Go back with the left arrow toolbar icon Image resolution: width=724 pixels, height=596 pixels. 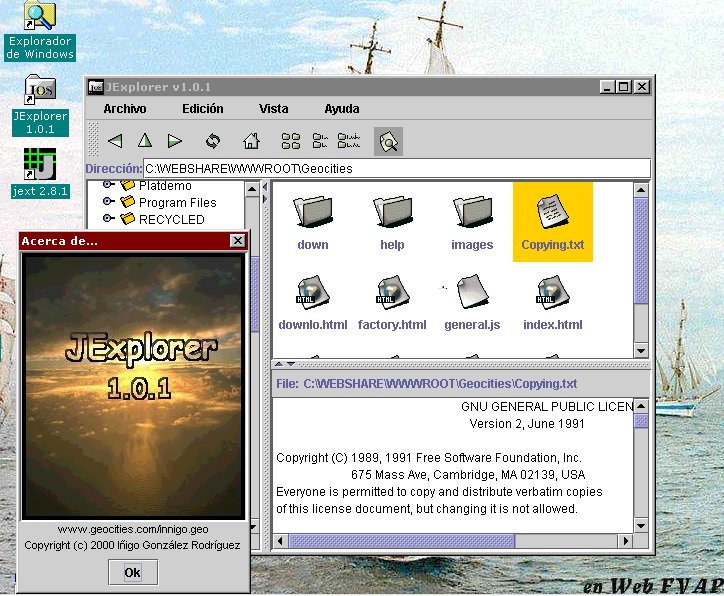click(x=115, y=141)
